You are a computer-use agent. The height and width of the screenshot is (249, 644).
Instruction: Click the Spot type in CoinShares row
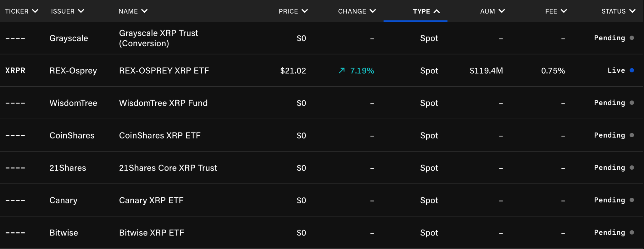coord(429,136)
